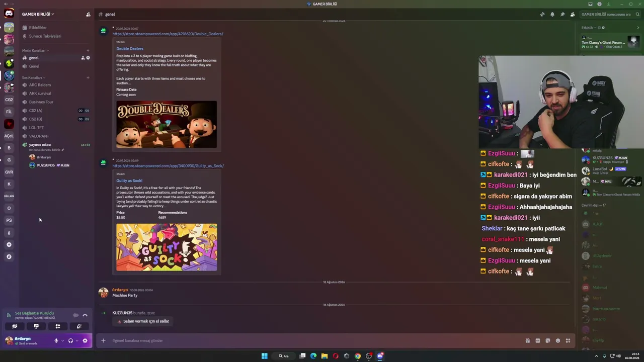Open sticker picker in message bar
The height and width of the screenshot is (362, 644).
[547, 340]
